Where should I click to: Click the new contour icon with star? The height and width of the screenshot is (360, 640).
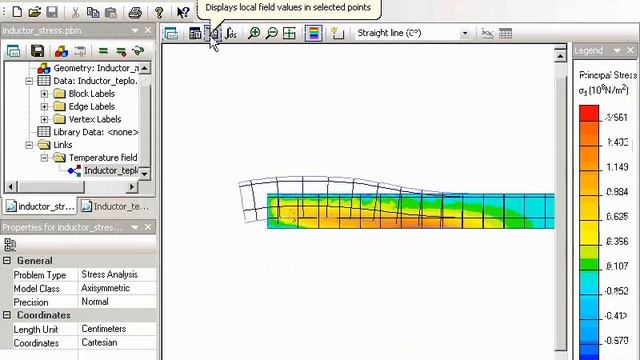click(337, 33)
